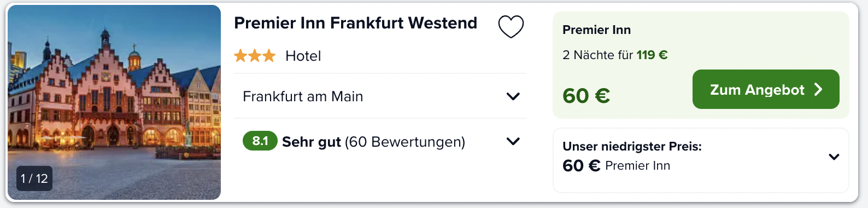The image size is (868, 208).
Task: Open the Sehr gut (60 Bewertungen) reviews text
Action: pyautogui.click(x=373, y=142)
